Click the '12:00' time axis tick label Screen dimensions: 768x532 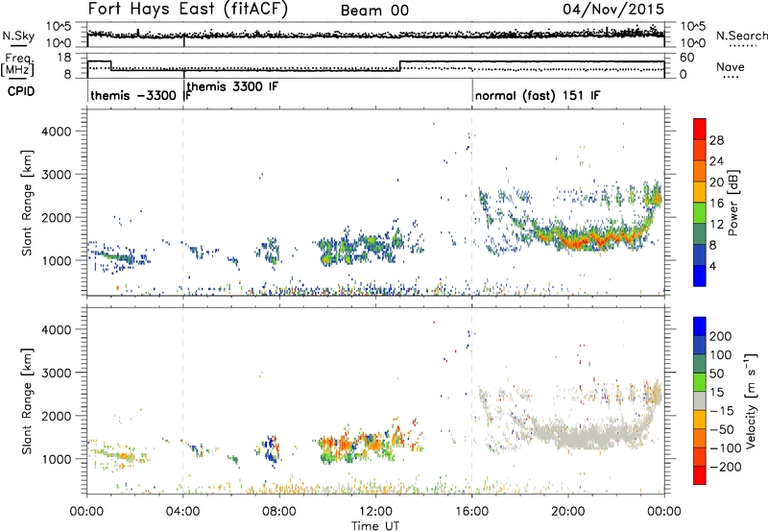click(x=375, y=512)
